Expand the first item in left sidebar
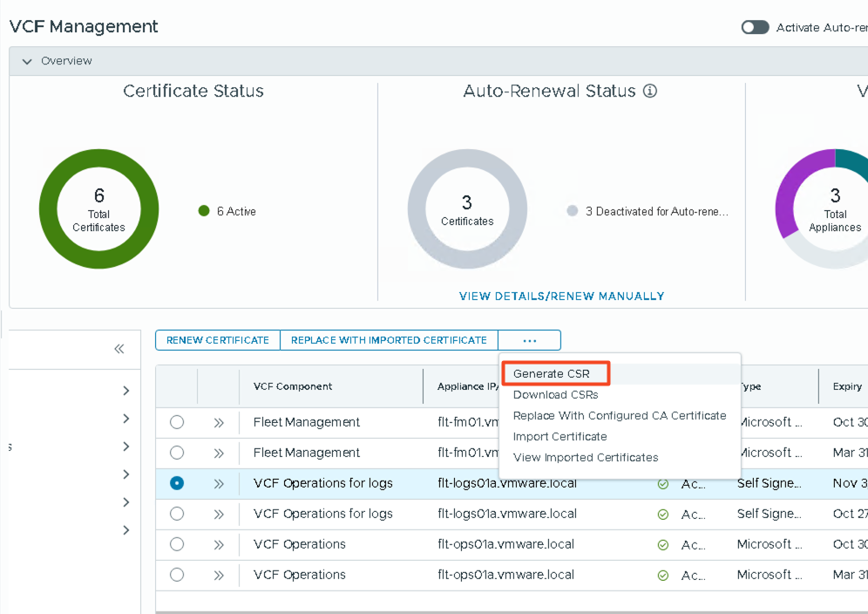This screenshot has width=868, height=614. (126, 391)
